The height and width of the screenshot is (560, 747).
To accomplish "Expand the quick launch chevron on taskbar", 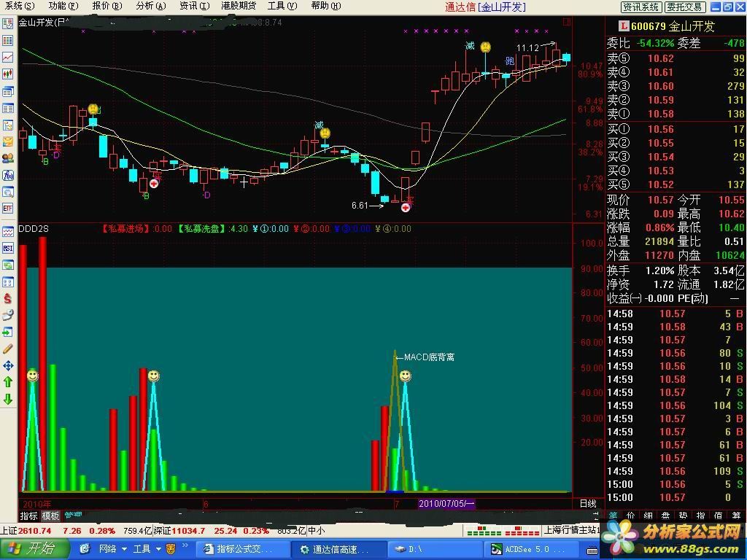I will 185,546.
